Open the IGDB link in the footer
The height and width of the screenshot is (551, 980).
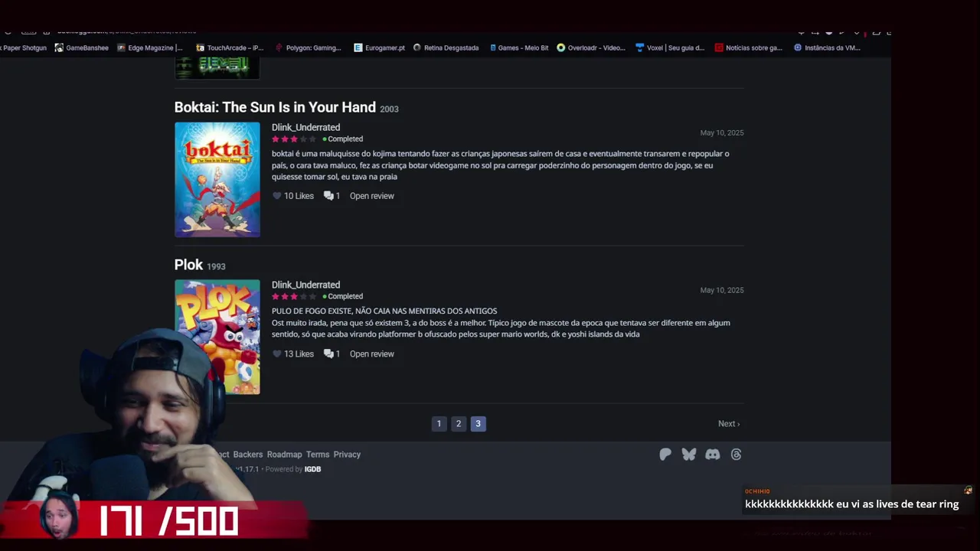[x=312, y=469]
